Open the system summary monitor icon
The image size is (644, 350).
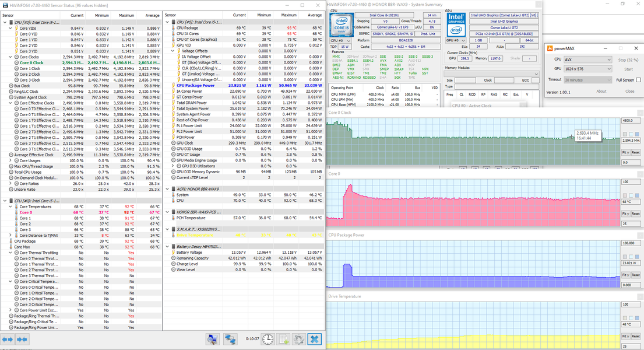(x=213, y=339)
